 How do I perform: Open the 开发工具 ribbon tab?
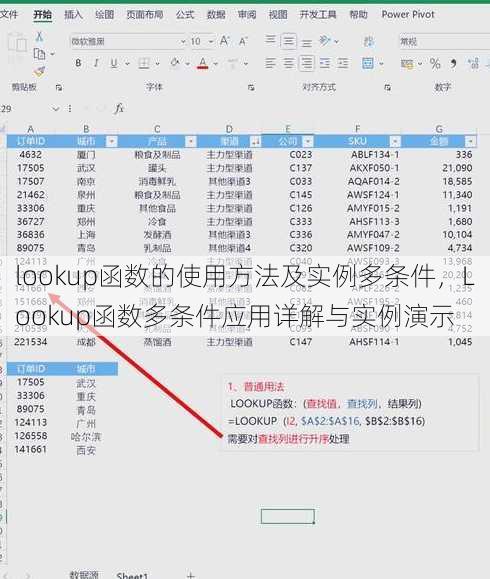[318, 15]
